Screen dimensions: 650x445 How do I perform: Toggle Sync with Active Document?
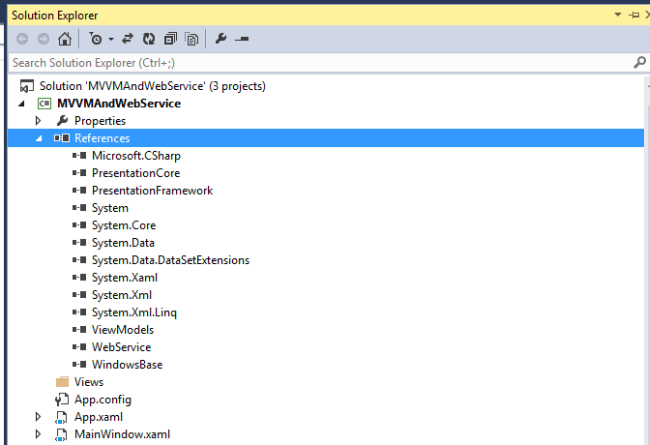coord(127,39)
